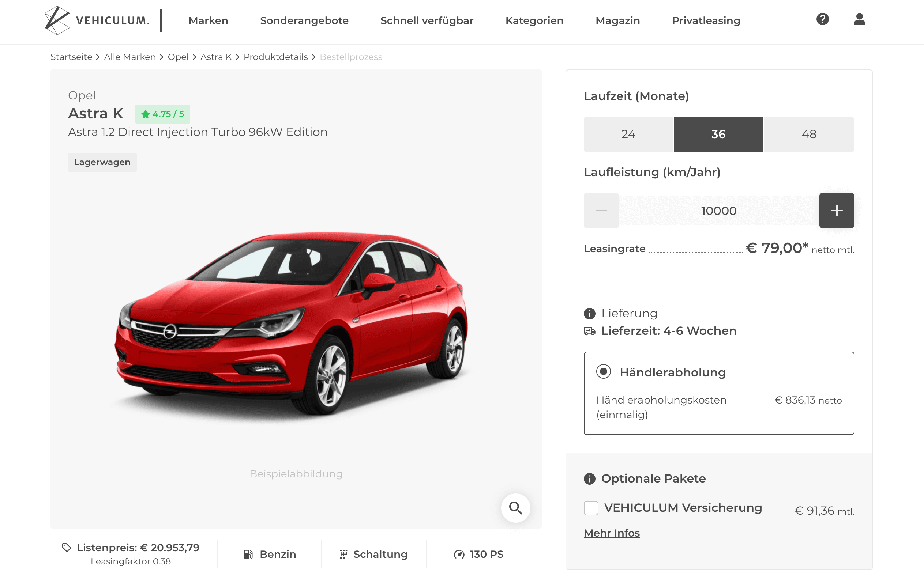Click the Listenpreis price tag icon
This screenshot has width=924, height=579.
tap(67, 548)
